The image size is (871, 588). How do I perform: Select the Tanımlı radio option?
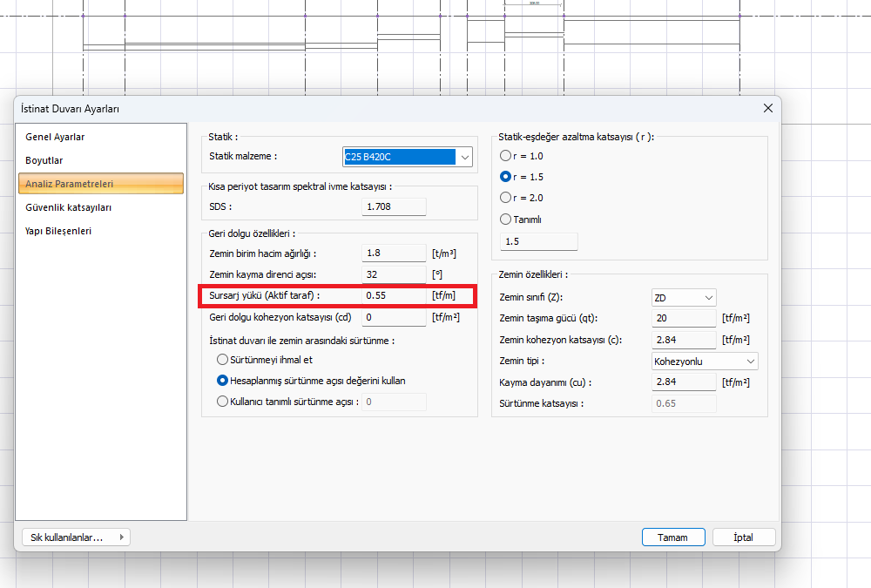(506, 220)
